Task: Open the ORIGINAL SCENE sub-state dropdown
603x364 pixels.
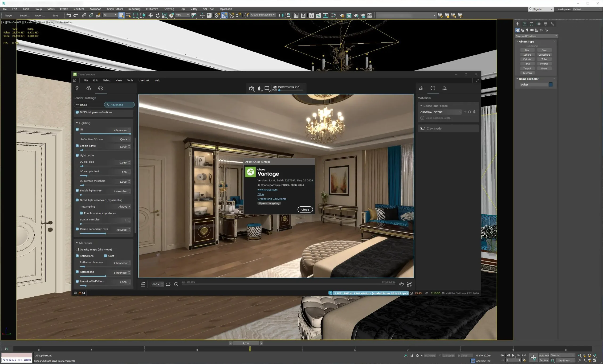Action: point(440,112)
